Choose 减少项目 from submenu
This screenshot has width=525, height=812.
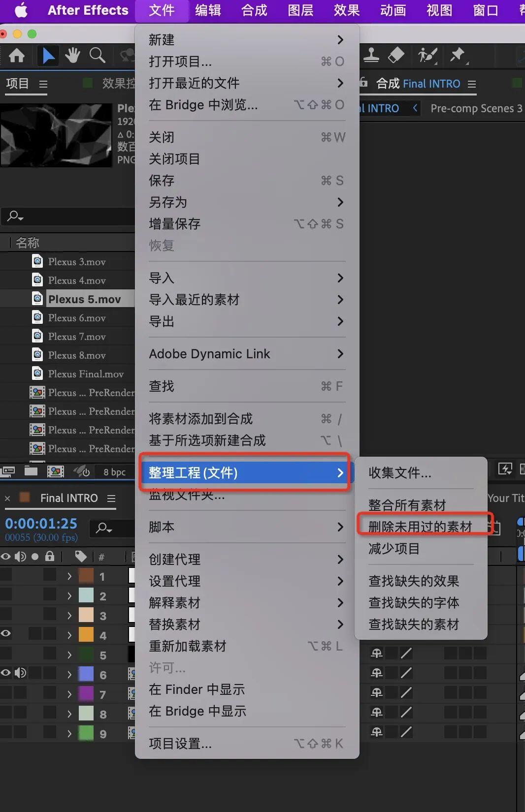pos(421,548)
